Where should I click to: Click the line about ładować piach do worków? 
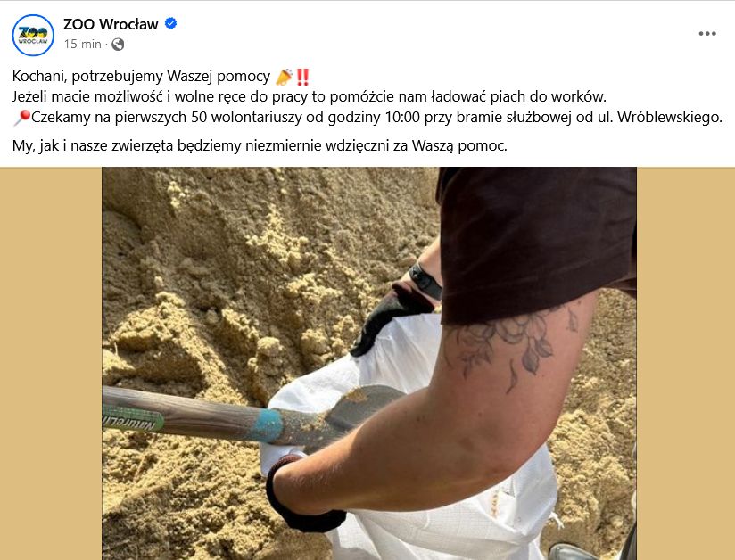pos(310,97)
